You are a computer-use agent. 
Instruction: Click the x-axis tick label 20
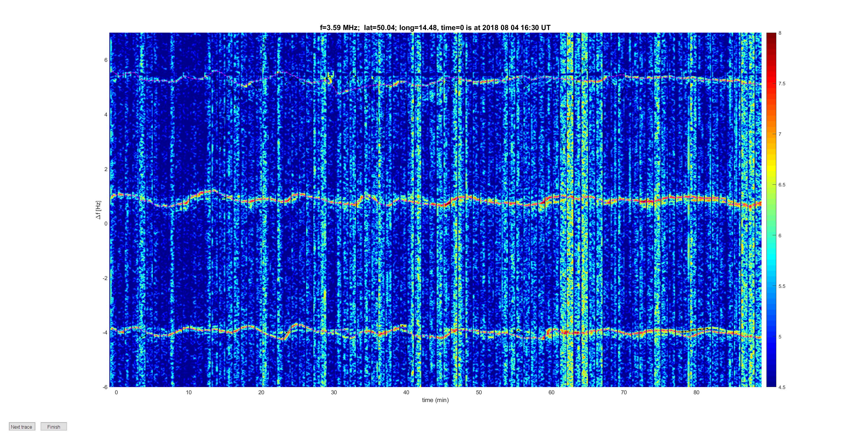tap(261, 392)
